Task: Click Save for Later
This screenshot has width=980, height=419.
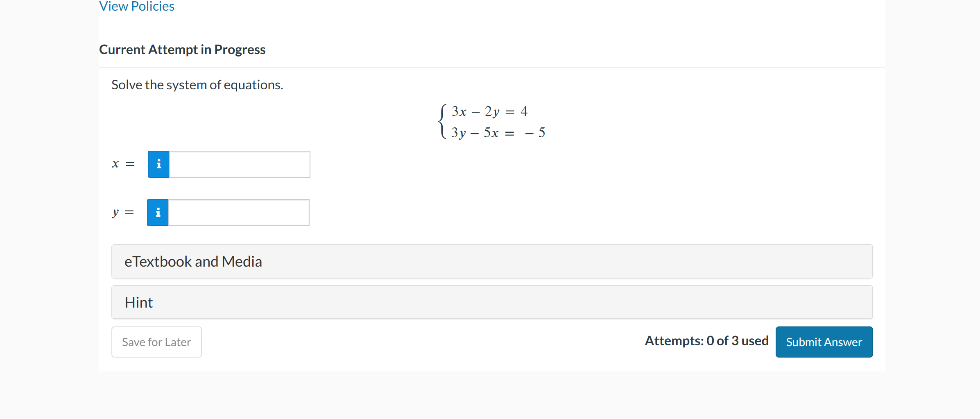Action: click(x=156, y=342)
